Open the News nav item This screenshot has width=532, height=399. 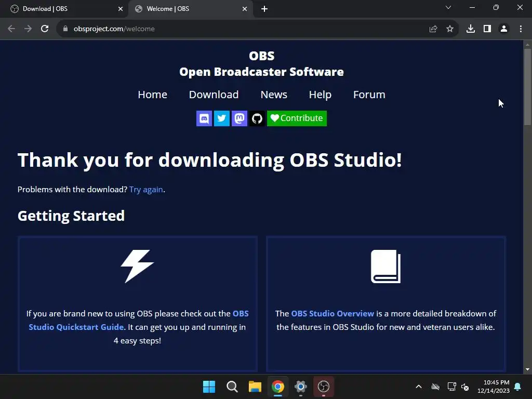pyautogui.click(x=274, y=95)
